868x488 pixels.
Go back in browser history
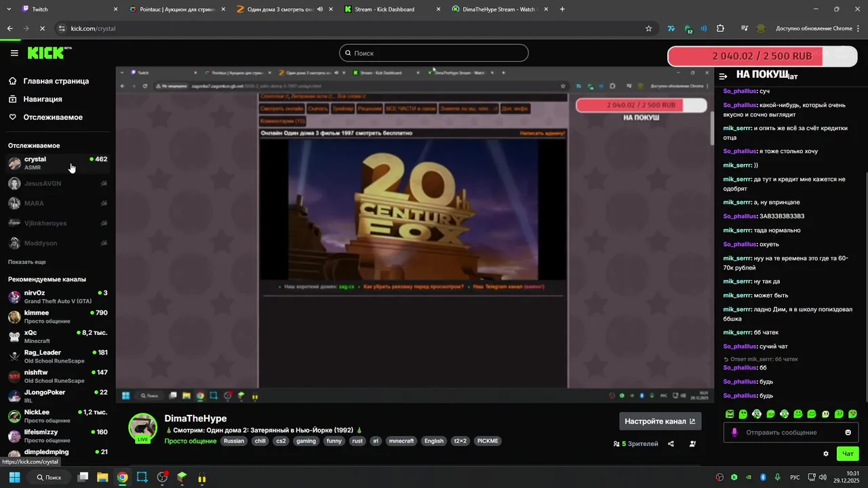[x=9, y=28]
